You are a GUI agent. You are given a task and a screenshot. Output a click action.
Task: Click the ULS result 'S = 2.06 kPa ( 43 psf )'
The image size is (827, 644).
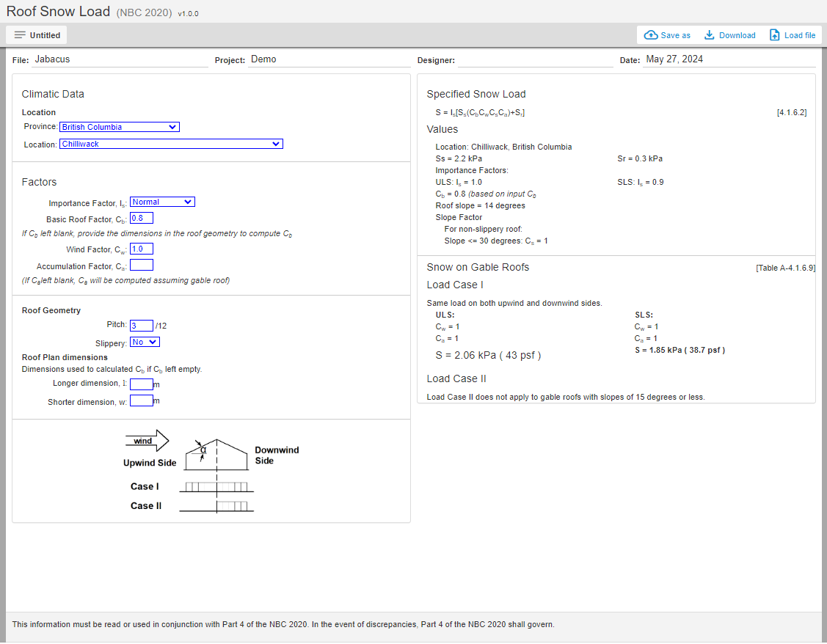click(488, 355)
